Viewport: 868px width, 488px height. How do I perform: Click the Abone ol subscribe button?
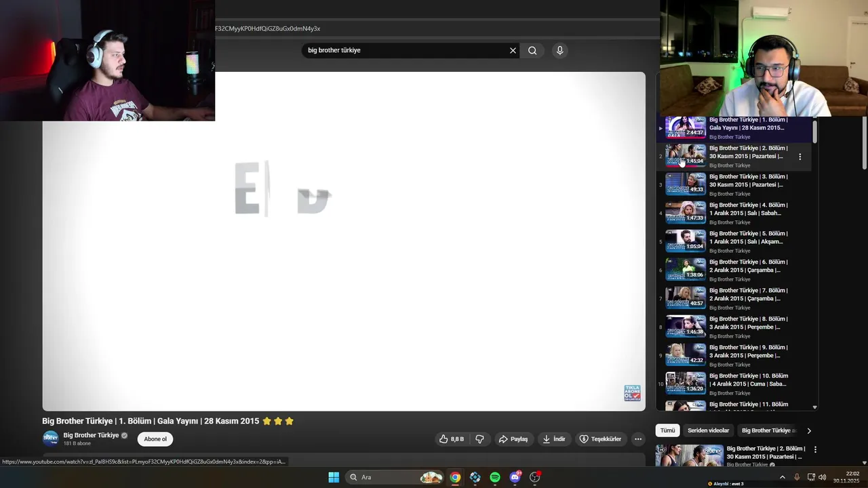click(155, 439)
